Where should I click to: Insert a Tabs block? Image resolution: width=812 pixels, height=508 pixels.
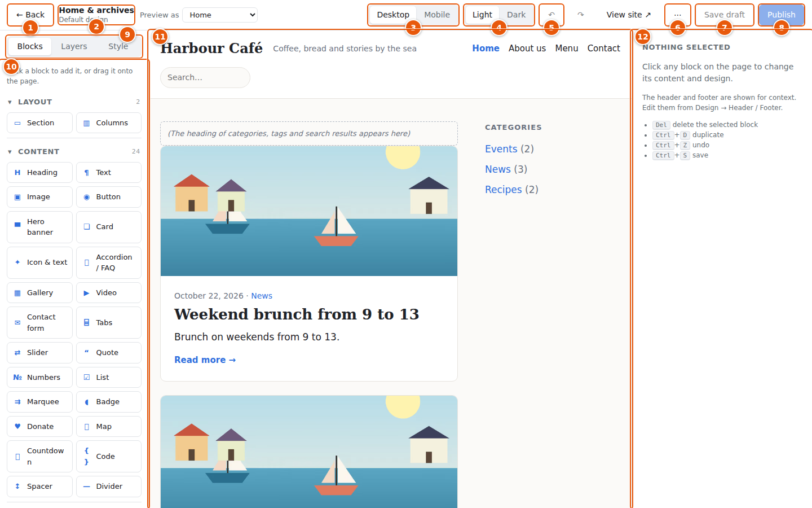[109, 323]
